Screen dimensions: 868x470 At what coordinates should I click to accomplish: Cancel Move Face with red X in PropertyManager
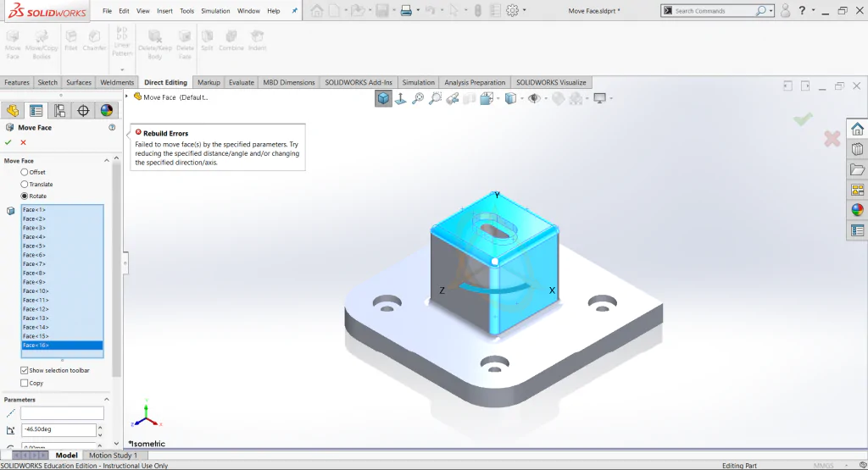point(23,142)
